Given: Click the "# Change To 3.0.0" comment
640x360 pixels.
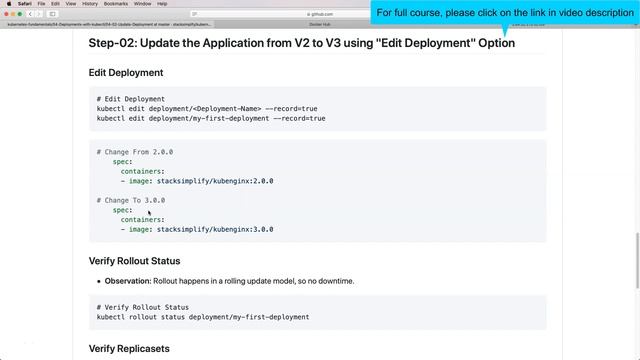Looking at the screenshot, I should [131, 200].
